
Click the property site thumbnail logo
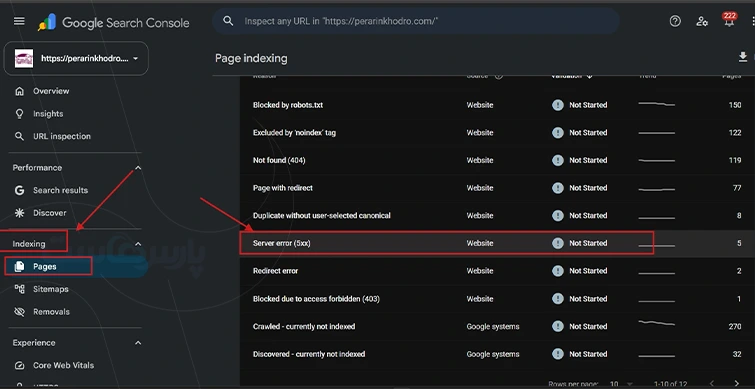coord(24,59)
